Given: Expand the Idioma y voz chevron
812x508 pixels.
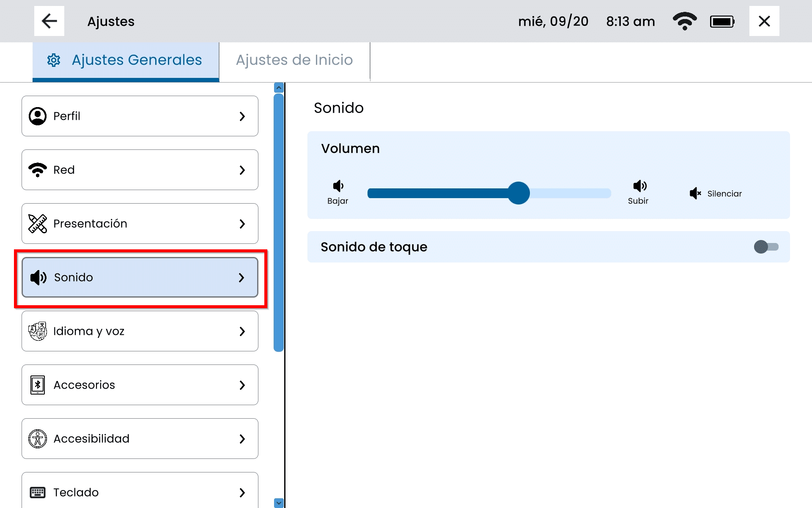Looking at the screenshot, I should pyautogui.click(x=242, y=331).
